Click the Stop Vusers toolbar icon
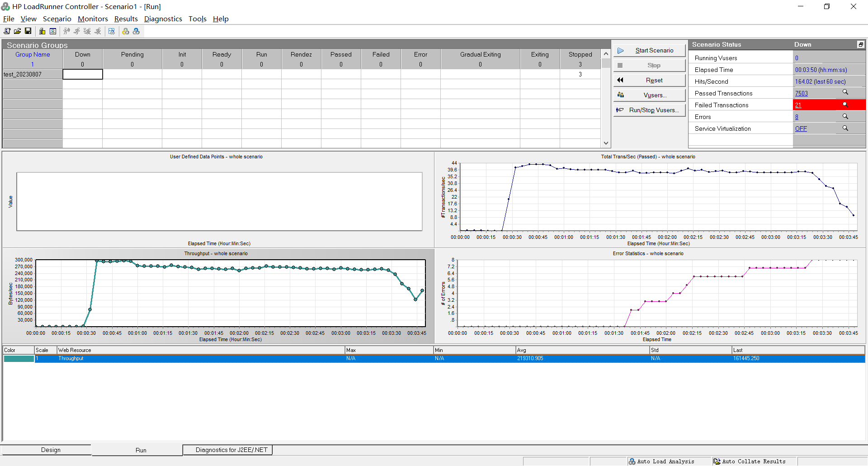This screenshot has width=868, height=466. point(98,31)
